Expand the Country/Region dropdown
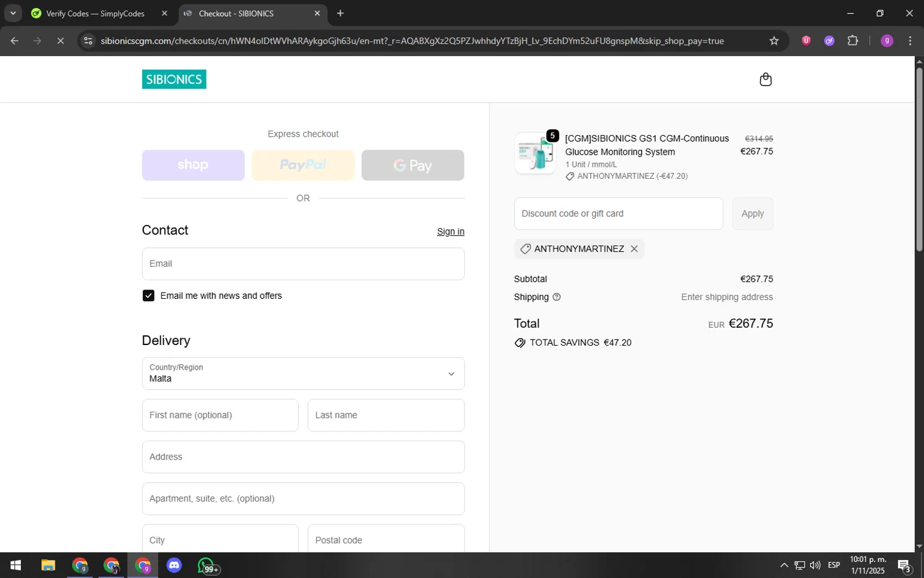 (x=303, y=373)
